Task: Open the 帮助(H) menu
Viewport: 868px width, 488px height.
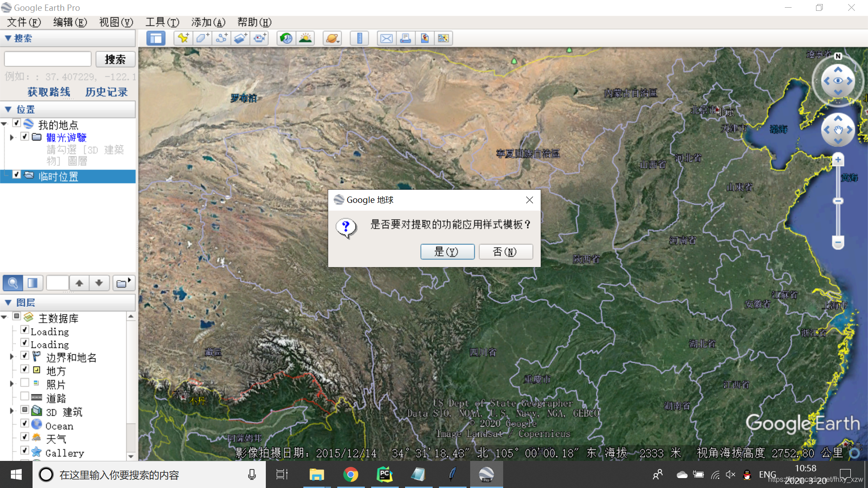Action: pos(255,22)
